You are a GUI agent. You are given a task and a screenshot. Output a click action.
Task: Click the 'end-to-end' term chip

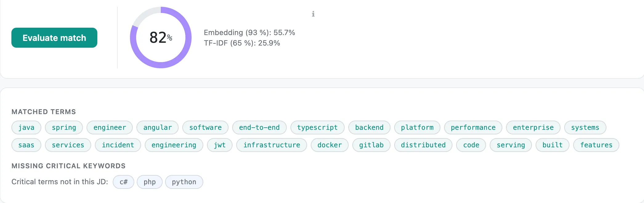click(259, 127)
